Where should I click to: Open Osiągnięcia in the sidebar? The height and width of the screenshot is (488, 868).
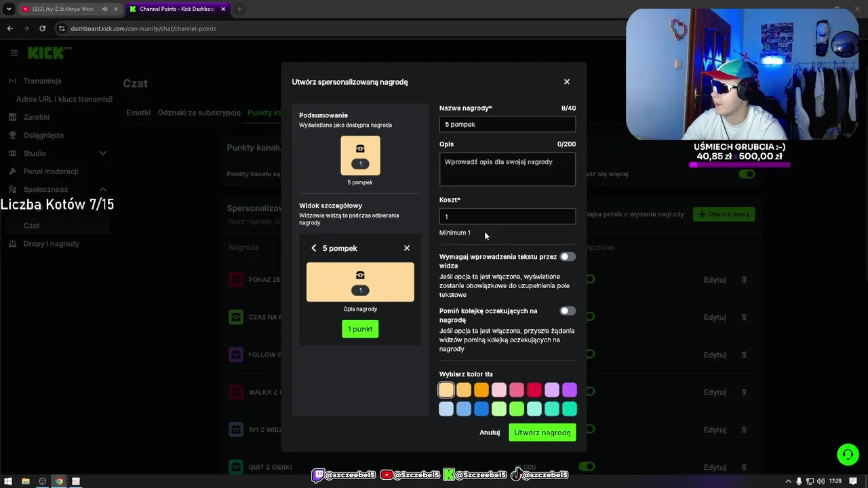43,135
